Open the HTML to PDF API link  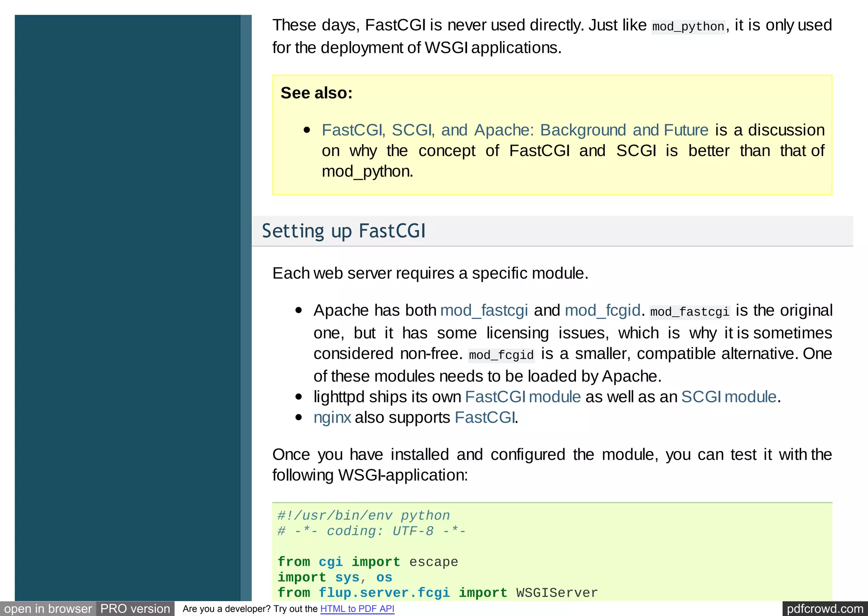point(357,609)
